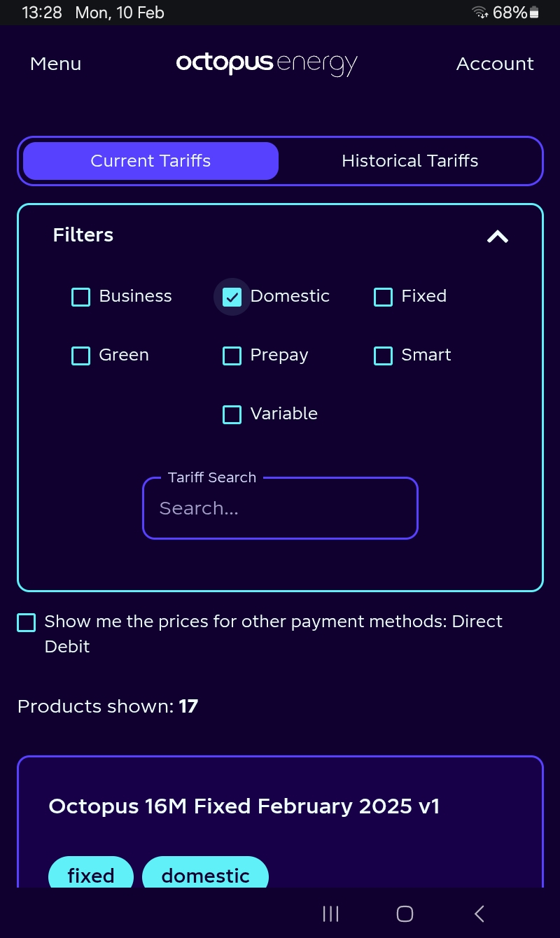Uncheck the Domestic filter checkbox
The height and width of the screenshot is (938, 560).
coord(232,297)
